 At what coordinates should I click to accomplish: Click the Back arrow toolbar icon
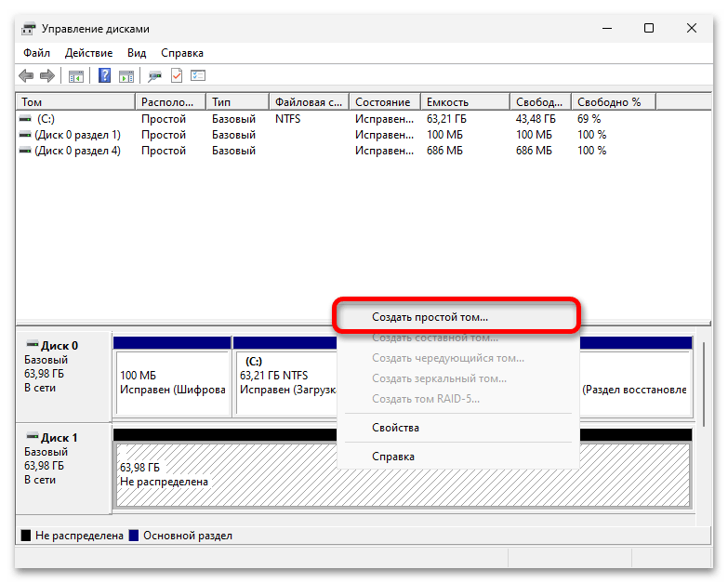tap(26, 75)
